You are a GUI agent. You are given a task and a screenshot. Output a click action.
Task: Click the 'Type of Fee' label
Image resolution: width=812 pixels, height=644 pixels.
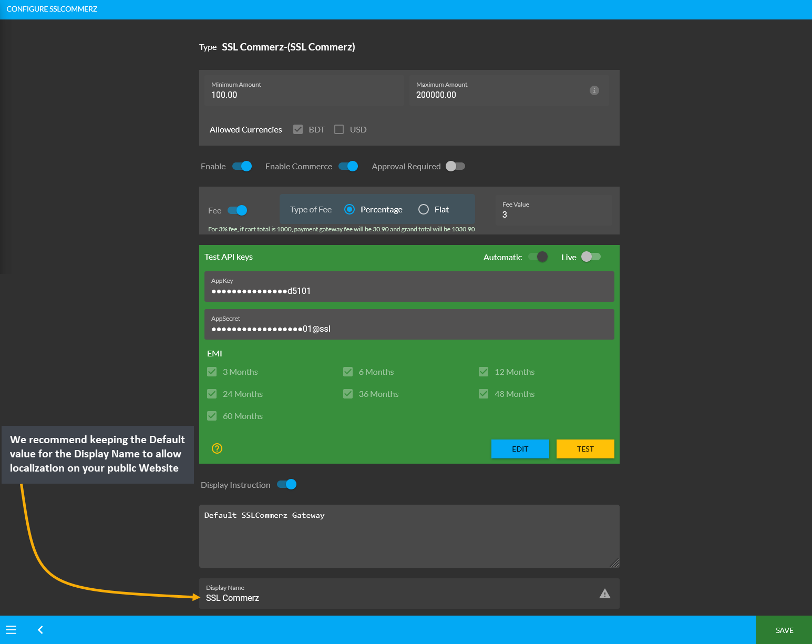pyautogui.click(x=311, y=209)
